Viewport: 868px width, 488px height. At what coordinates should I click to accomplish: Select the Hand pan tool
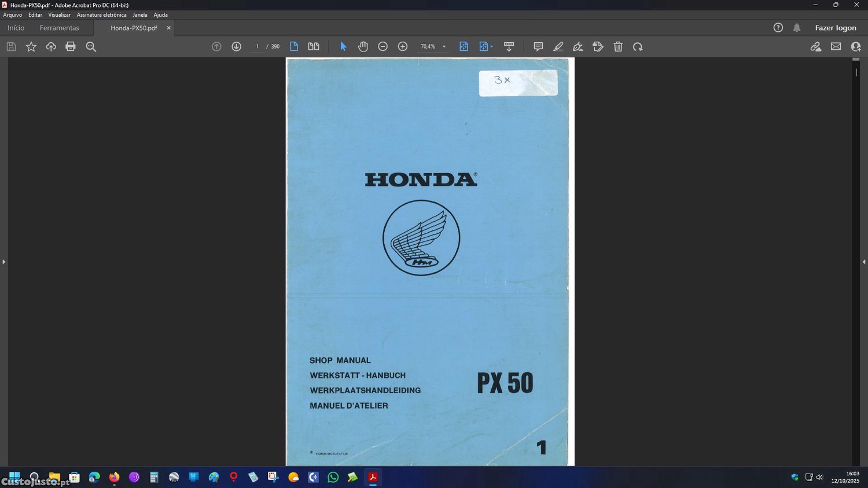363,47
